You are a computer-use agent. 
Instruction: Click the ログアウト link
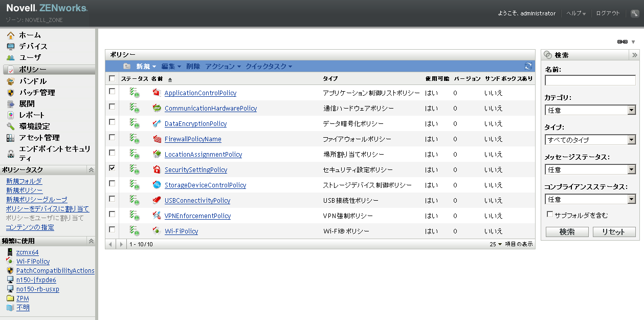click(x=608, y=13)
